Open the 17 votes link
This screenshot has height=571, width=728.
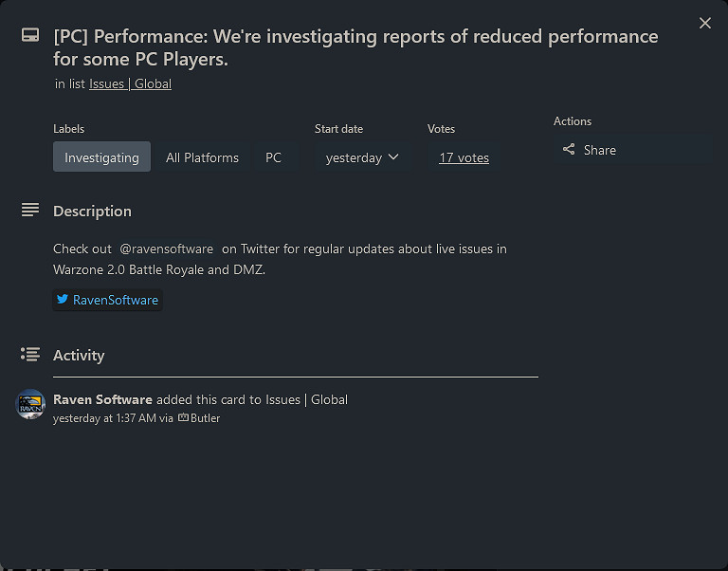464,157
